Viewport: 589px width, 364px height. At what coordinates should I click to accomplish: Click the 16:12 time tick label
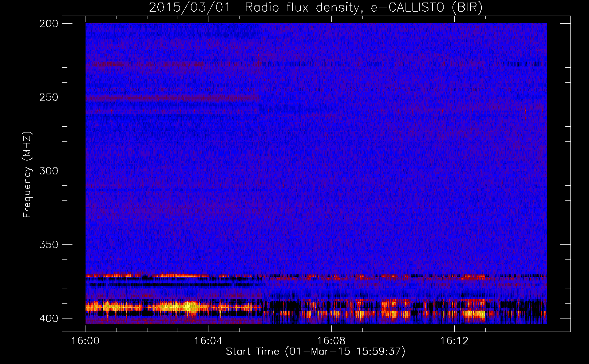(454, 341)
